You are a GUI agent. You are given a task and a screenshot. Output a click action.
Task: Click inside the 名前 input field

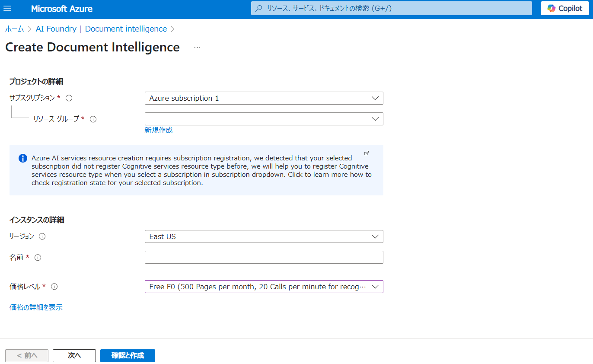(x=264, y=257)
